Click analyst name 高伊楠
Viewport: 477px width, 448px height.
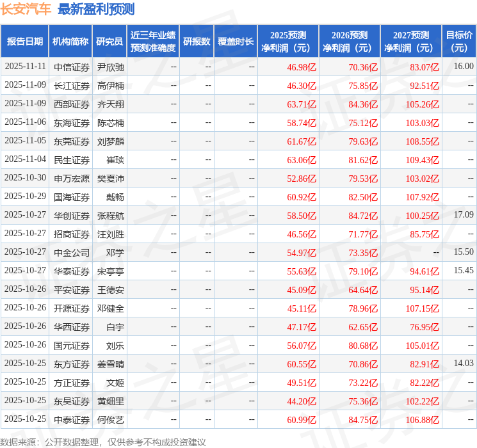(x=110, y=85)
